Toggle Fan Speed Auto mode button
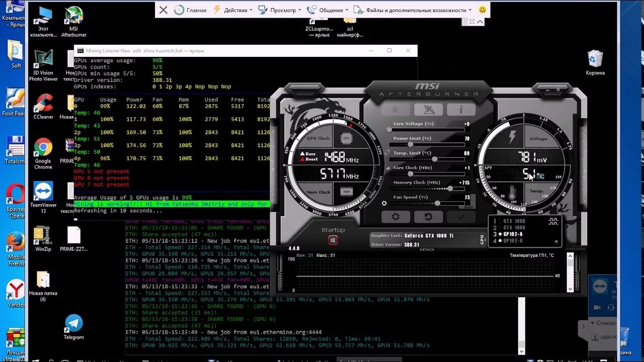This screenshot has height=362, width=644. pos(468,207)
